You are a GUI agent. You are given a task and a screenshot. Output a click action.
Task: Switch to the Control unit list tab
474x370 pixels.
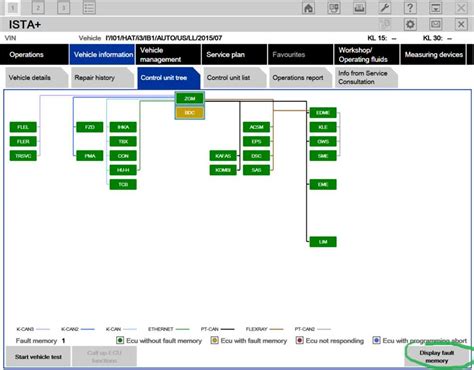click(234, 78)
